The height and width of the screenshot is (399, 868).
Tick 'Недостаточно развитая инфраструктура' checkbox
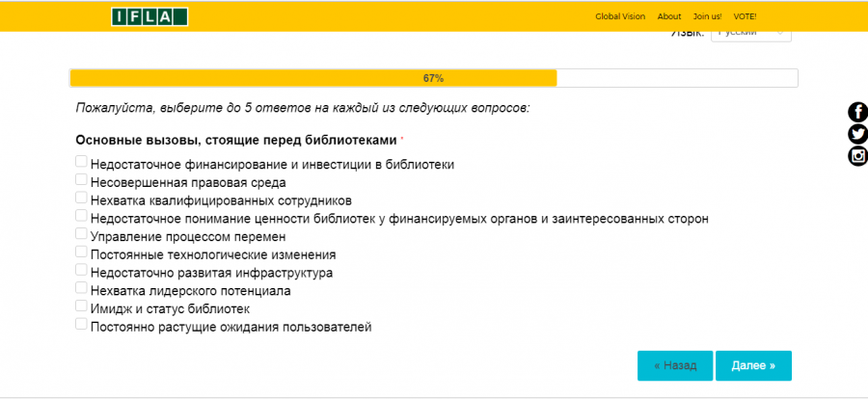pyautogui.click(x=81, y=270)
